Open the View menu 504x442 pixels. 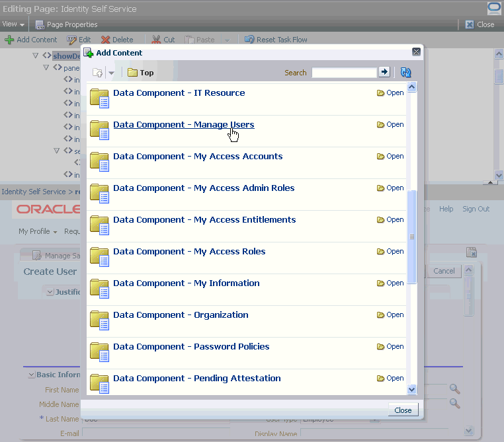pyautogui.click(x=13, y=24)
